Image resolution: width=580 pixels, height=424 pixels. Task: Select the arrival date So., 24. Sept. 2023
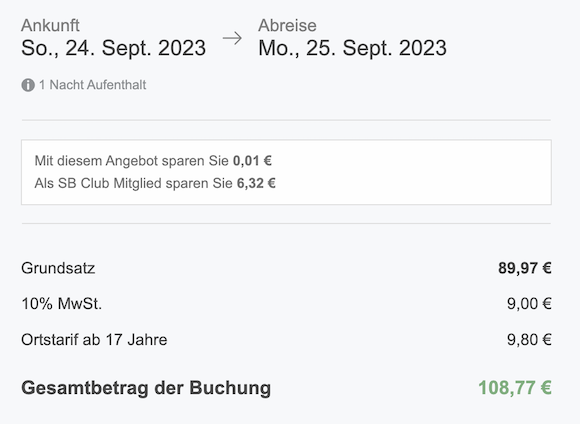(114, 48)
